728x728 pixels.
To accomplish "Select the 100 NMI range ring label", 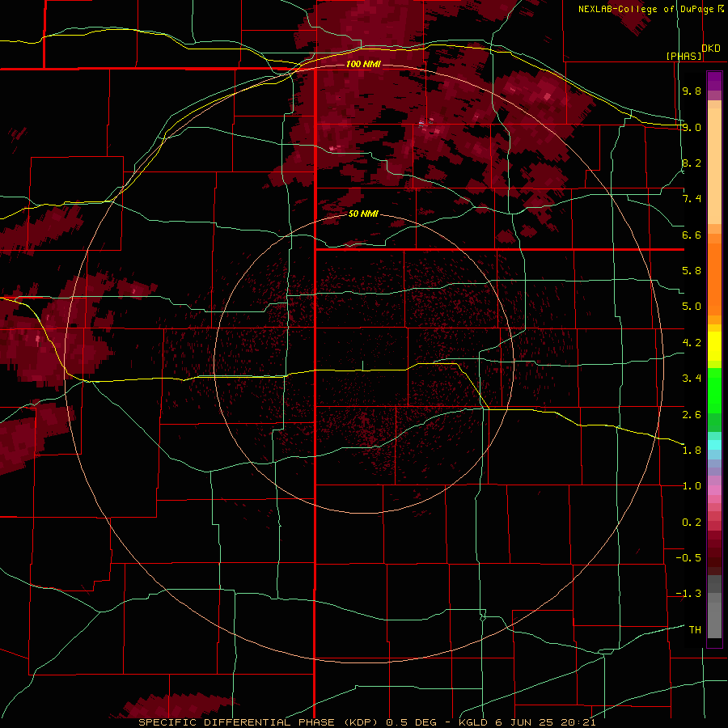I will [363, 64].
